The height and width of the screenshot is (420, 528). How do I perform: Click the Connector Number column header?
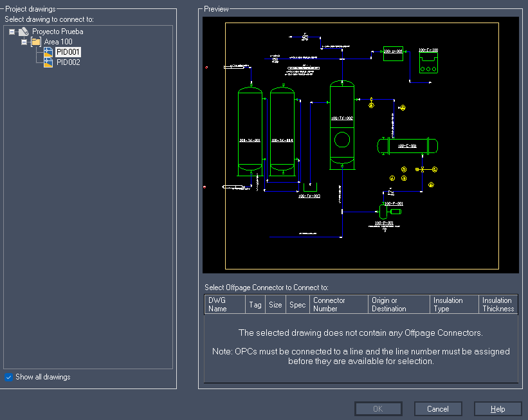point(339,304)
